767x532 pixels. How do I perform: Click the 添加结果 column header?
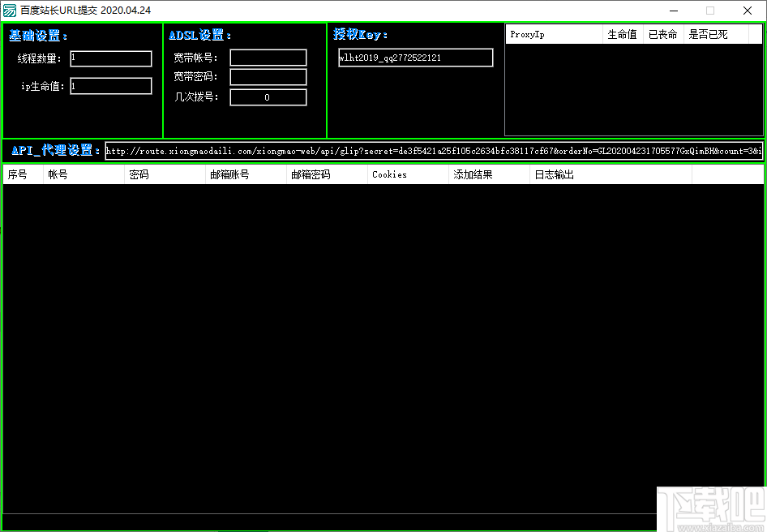coord(490,174)
